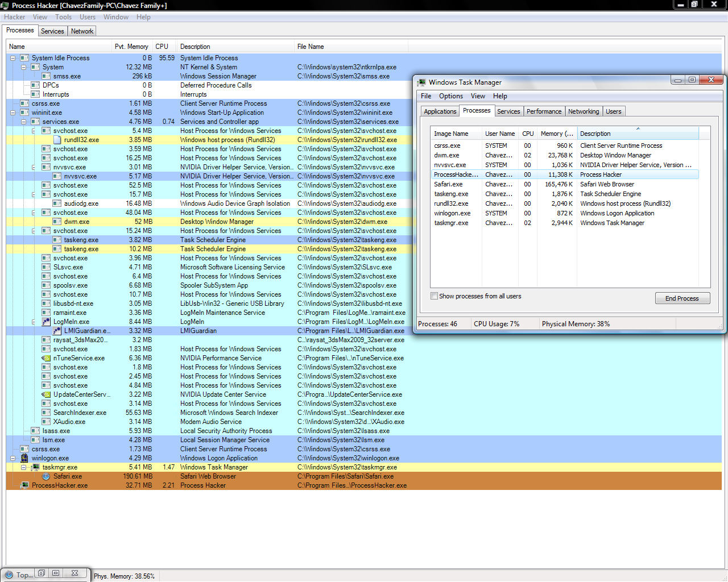728x582 pixels.
Task: Select raysat_3dsMax20... process in the tree
Action: point(364,340)
